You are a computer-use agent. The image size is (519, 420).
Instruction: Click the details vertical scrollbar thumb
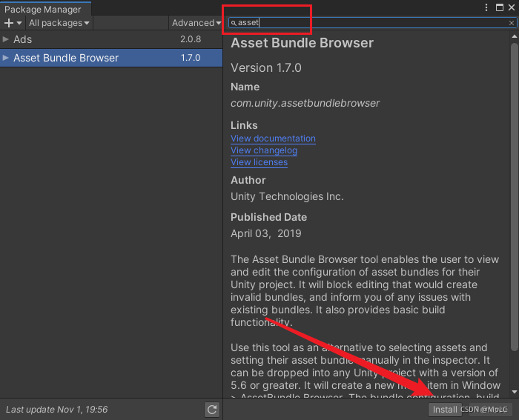514,197
